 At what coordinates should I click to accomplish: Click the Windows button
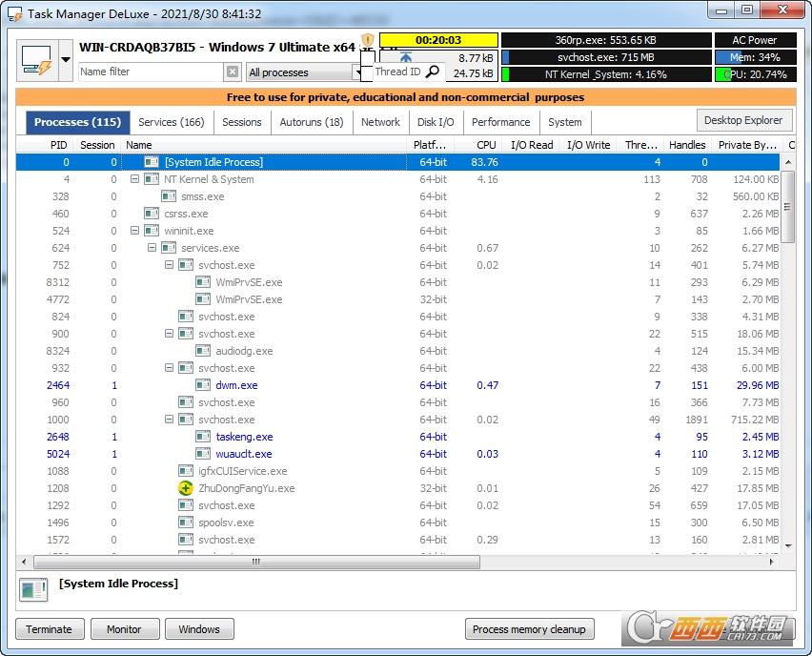[199, 629]
